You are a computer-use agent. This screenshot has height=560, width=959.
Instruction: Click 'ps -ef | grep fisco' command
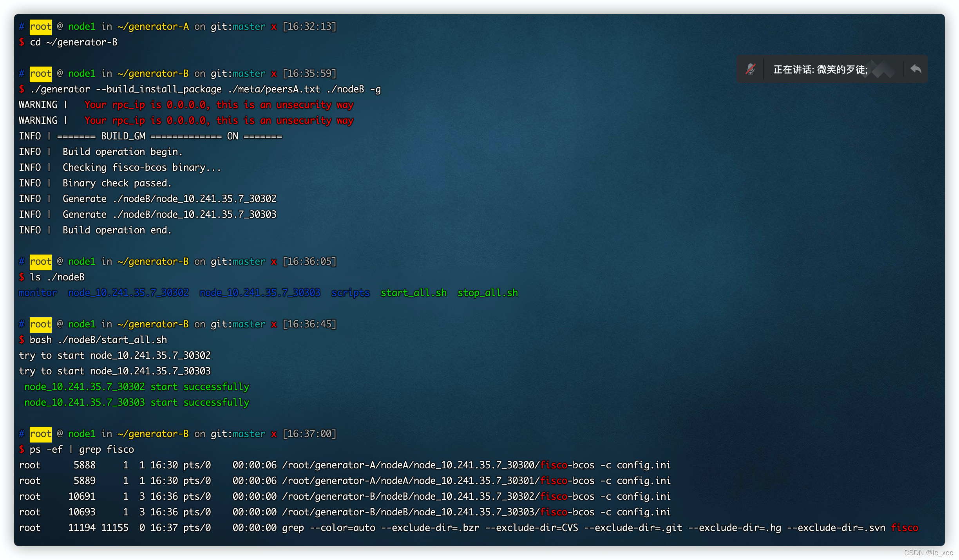pos(82,450)
